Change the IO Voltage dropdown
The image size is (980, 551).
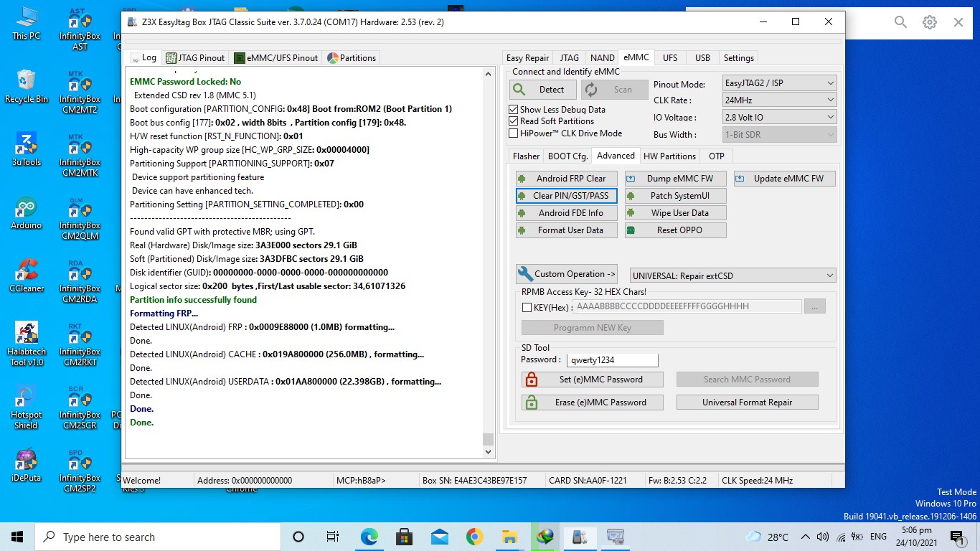pos(780,117)
